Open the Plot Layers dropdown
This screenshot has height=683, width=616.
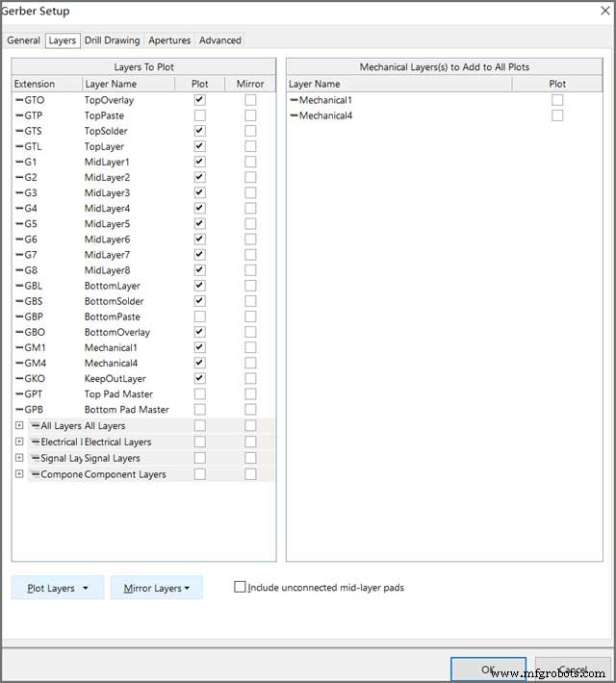58,588
